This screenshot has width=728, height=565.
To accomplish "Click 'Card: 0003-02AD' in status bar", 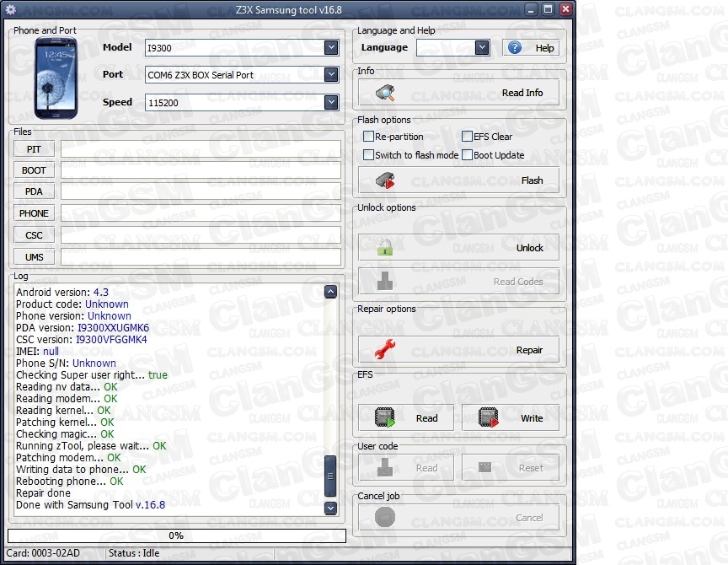I will [43, 553].
